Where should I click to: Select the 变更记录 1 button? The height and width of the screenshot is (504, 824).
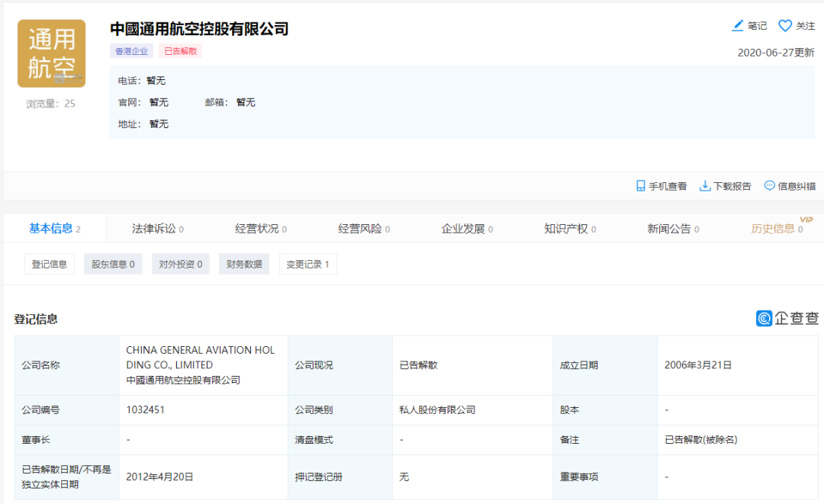click(307, 264)
